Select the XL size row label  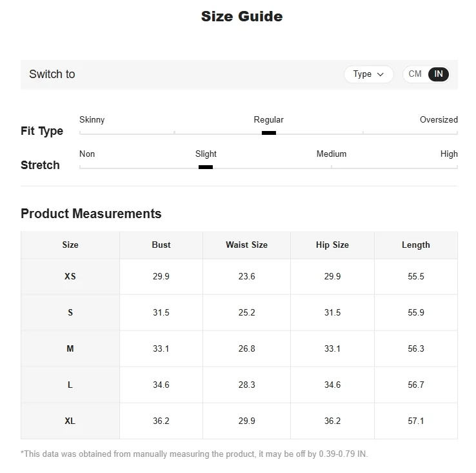point(70,421)
